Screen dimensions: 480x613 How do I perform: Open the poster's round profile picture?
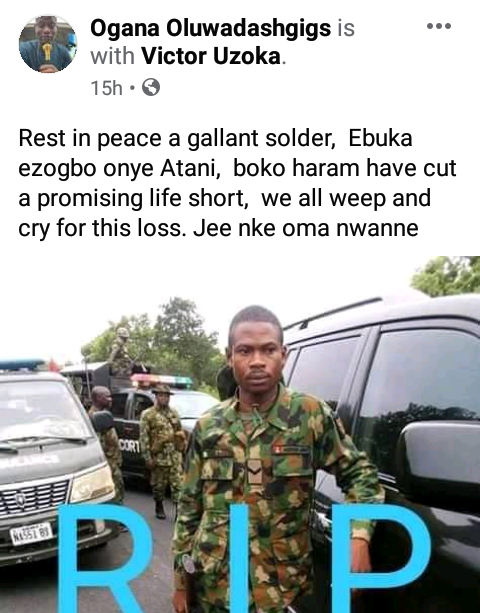click(x=48, y=44)
